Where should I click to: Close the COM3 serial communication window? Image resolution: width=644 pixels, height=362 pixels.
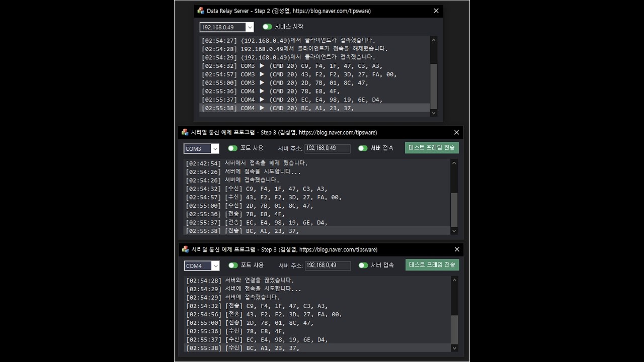coord(456,132)
